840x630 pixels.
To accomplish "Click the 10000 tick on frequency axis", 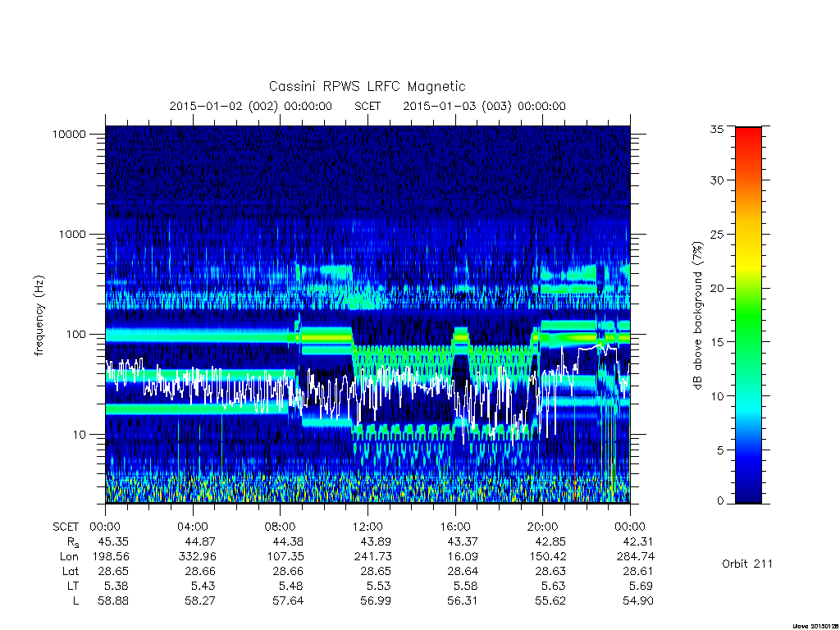I will click(69, 134).
